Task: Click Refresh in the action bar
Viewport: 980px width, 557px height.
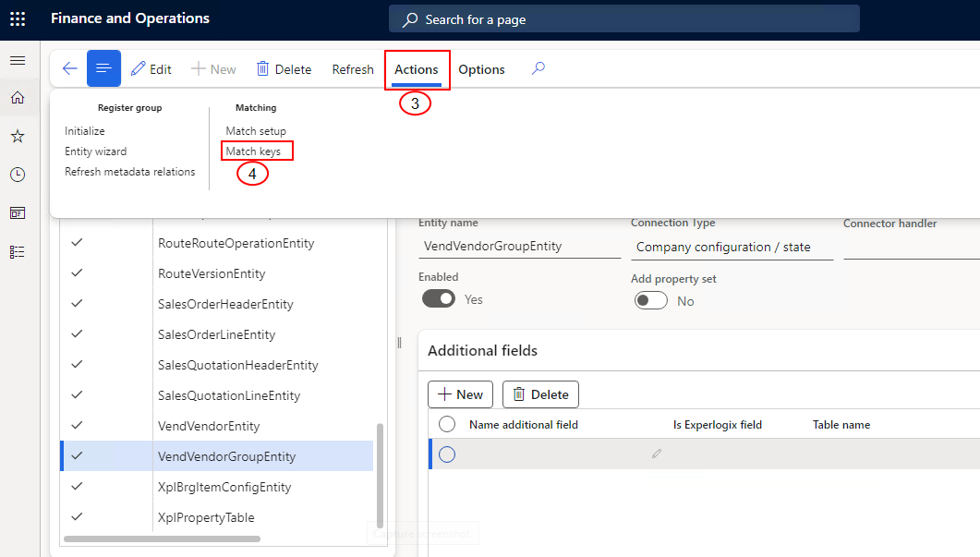Action: click(353, 69)
